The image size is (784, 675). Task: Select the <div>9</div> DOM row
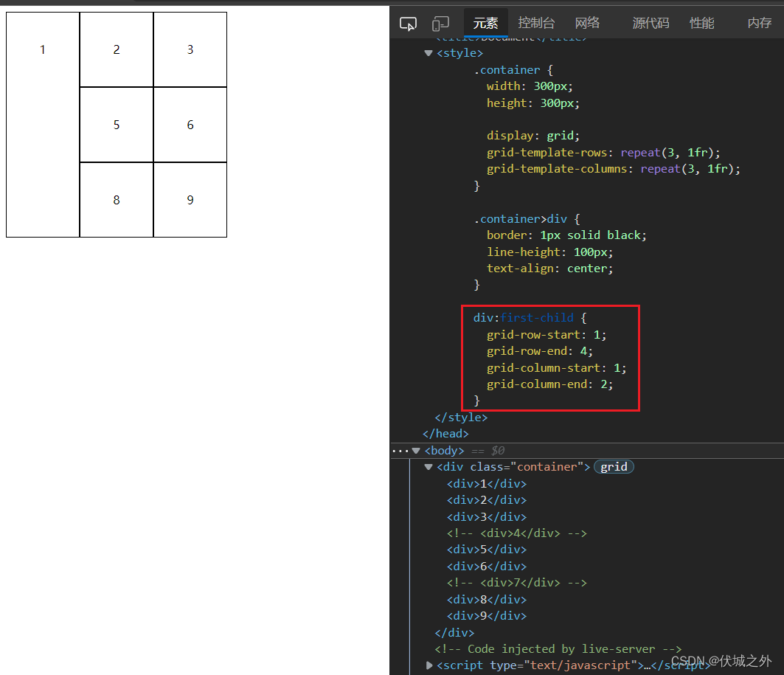(x=487, y=615)
